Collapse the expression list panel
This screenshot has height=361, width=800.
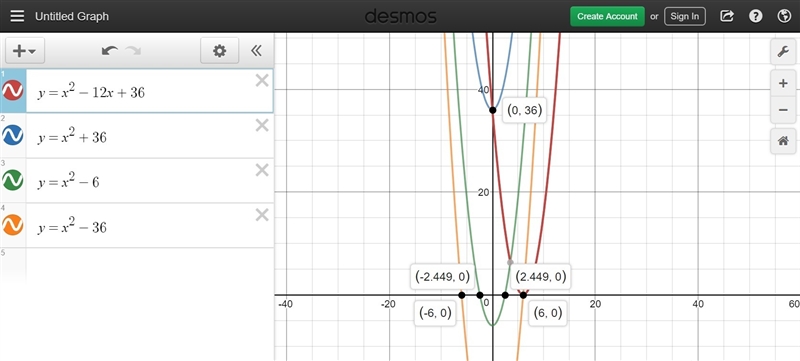click(x=256, y=50)
